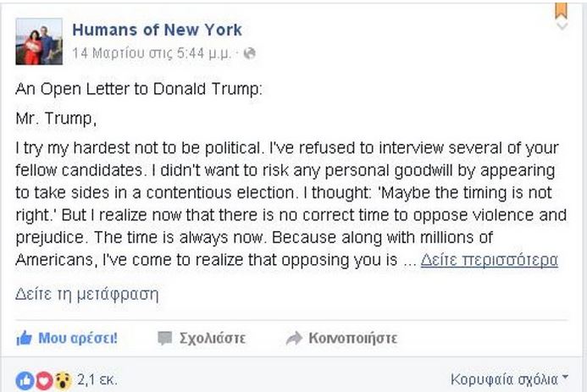Click the orange bookmark ribbon icon
This screenshot has width=587, height=392.
(x=561, y=9)
